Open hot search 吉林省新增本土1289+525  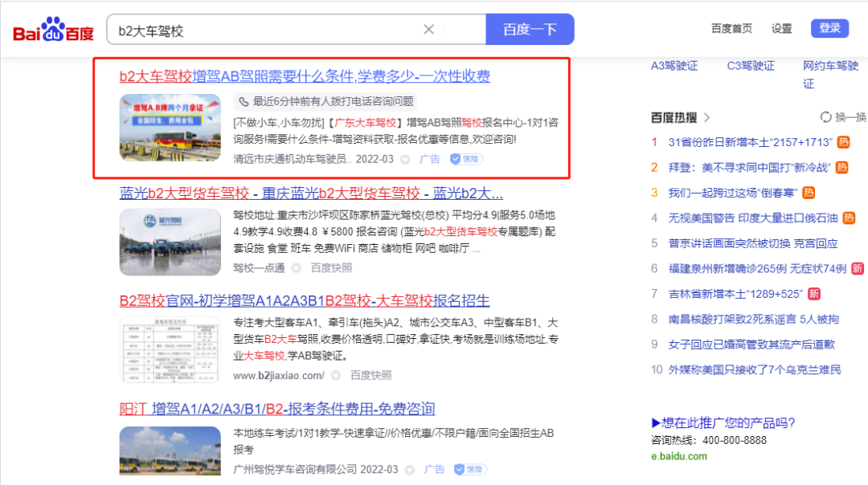(x=735, y=294)
